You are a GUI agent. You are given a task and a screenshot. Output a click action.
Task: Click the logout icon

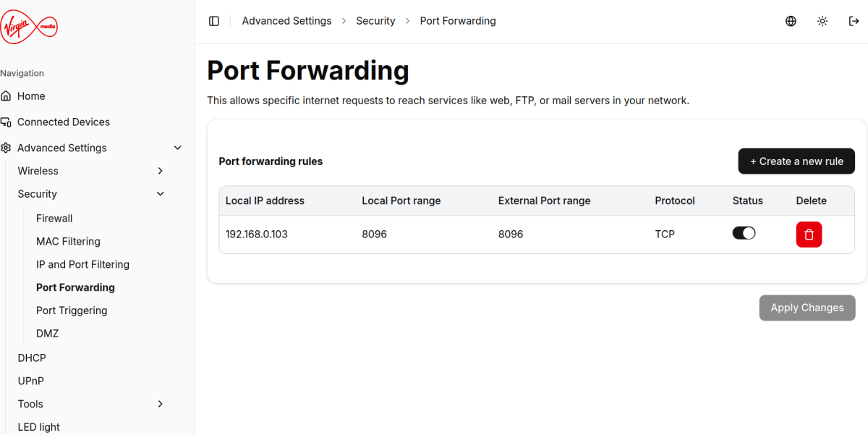(x=854, y=21)
